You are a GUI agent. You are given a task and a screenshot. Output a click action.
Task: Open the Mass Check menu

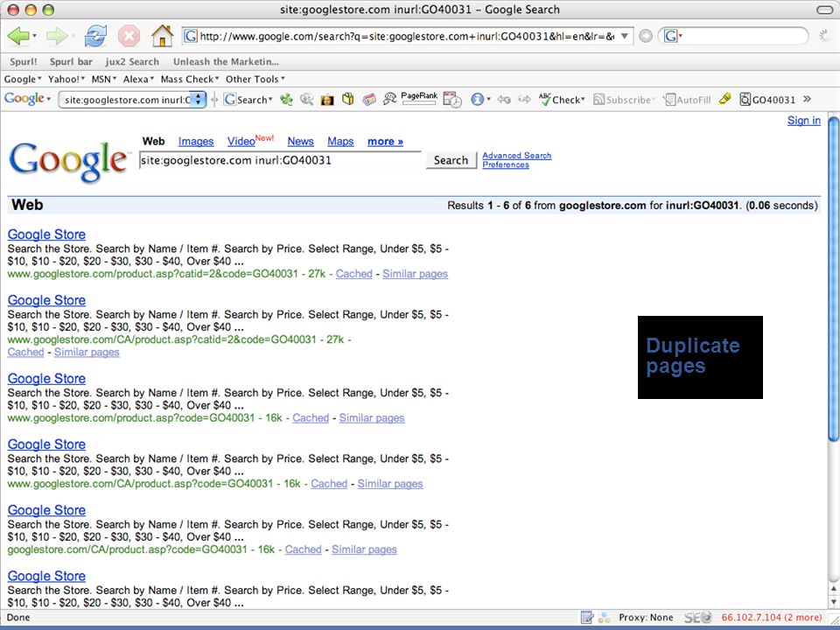coord(190,80)
